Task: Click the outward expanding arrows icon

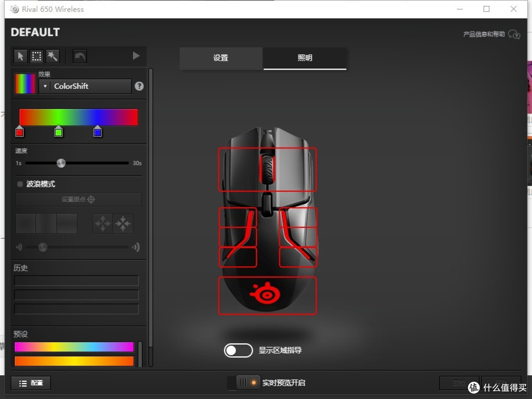Action: 103,223
